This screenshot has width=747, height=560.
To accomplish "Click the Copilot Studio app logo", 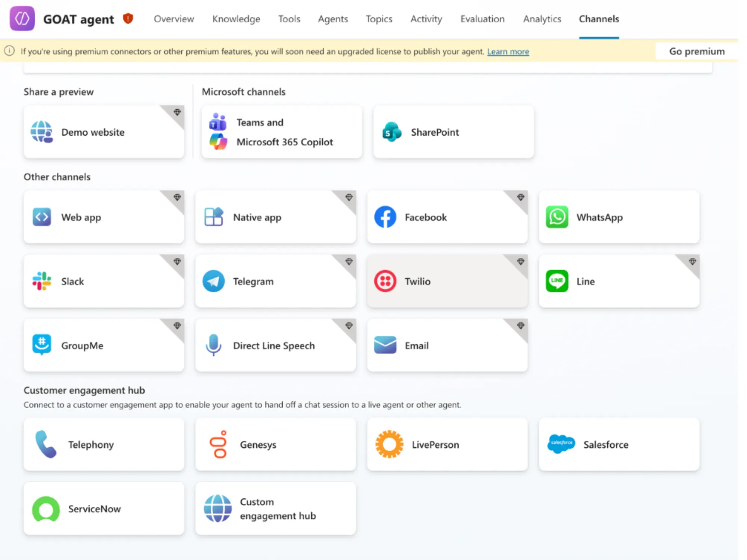I will pyautogui.click(x=22, y=18).
